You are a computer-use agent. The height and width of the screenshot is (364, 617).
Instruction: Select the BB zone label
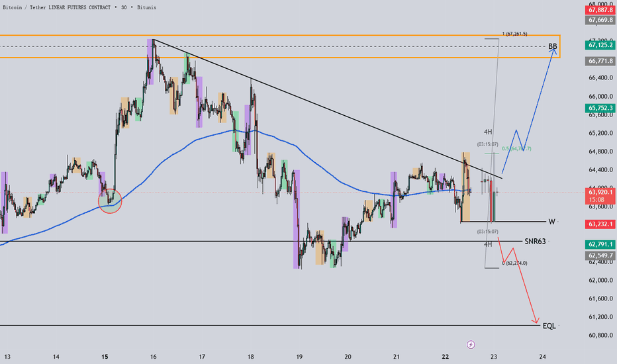(553, 46)
